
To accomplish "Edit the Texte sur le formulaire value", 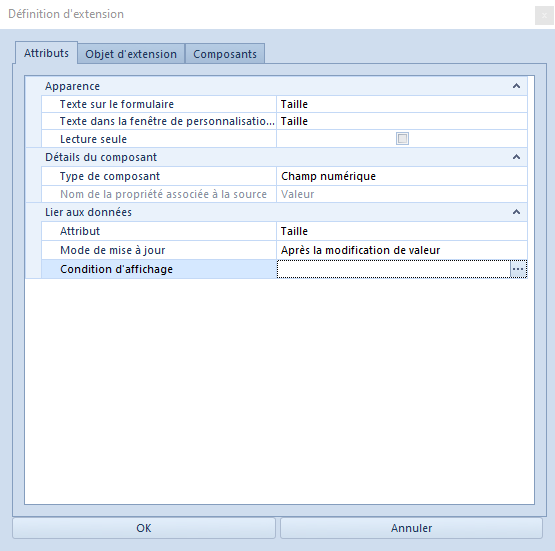I will [x=402, y=104].
